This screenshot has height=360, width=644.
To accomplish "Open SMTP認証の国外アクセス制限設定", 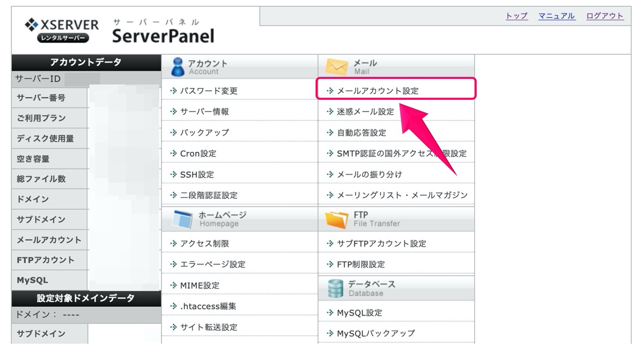I will [402, 153].
